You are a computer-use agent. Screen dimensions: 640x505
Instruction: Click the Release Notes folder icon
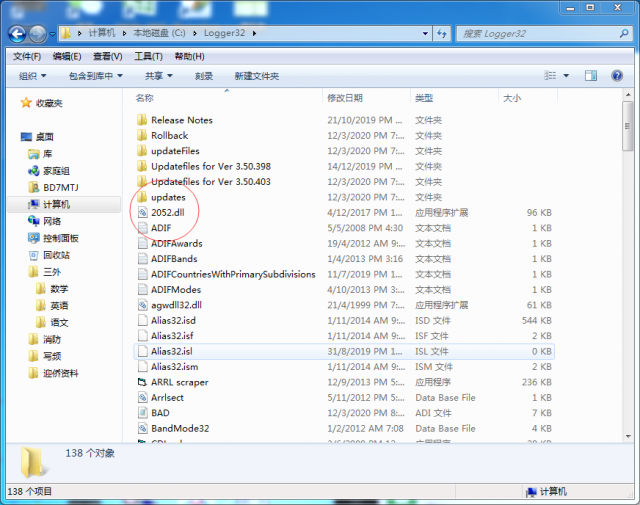pos(142,120)
